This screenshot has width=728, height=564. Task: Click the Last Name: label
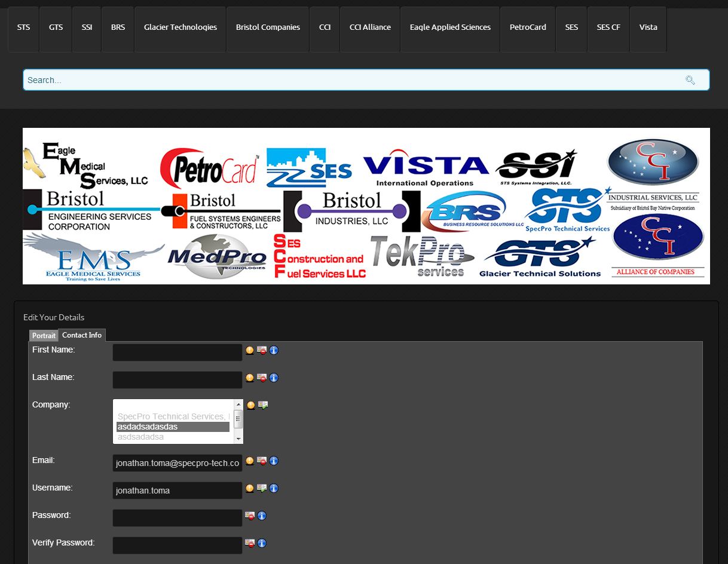(53, 377)
